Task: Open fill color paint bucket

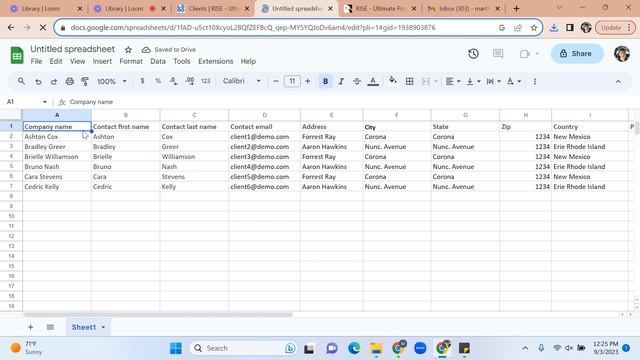Action: [x=393, y=80]
